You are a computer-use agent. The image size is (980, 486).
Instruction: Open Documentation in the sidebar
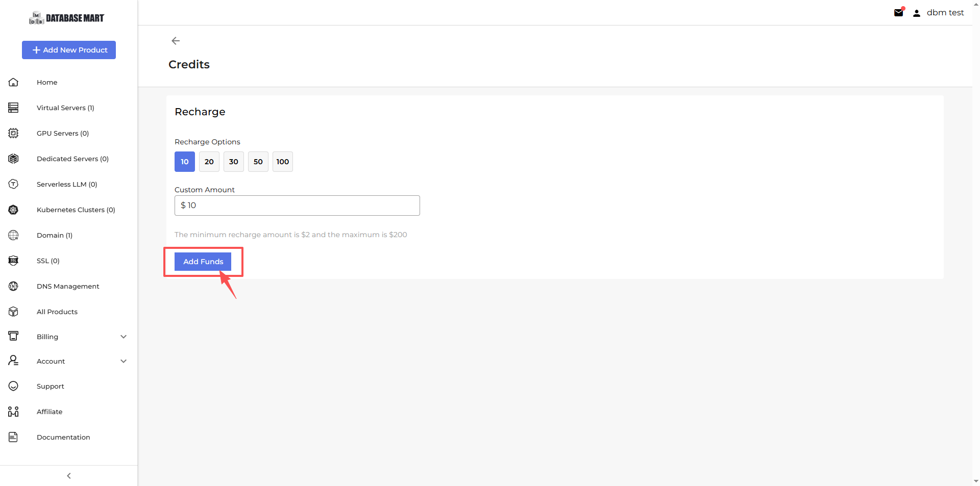click(63, 437)
